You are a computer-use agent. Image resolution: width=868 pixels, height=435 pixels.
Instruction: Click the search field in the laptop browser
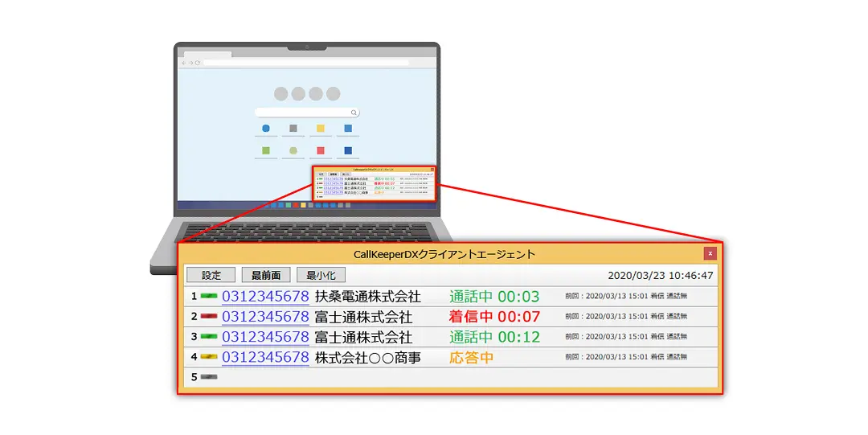[302, 113]
